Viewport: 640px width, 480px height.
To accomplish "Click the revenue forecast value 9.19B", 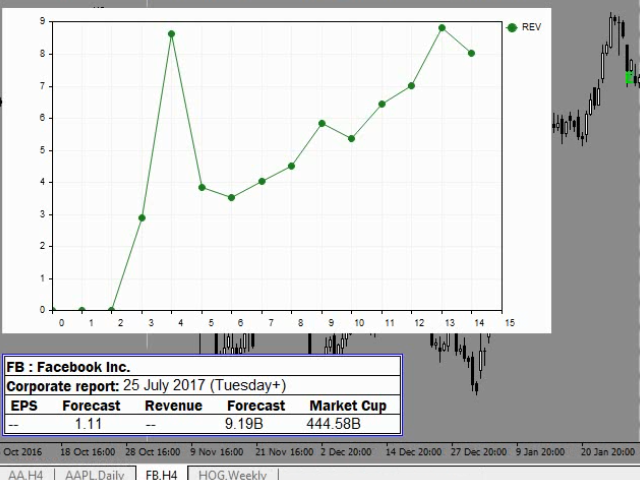I will (x=244, y=424).
